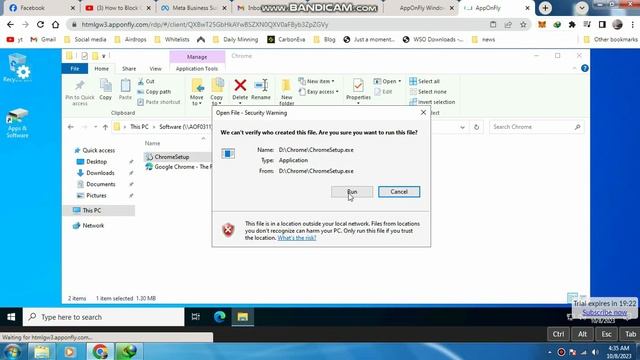Image resolution: width=640 pixels, height=360 pixels.
Task: Switch to the View ribbon tab
Action: (x=156, y=69)
